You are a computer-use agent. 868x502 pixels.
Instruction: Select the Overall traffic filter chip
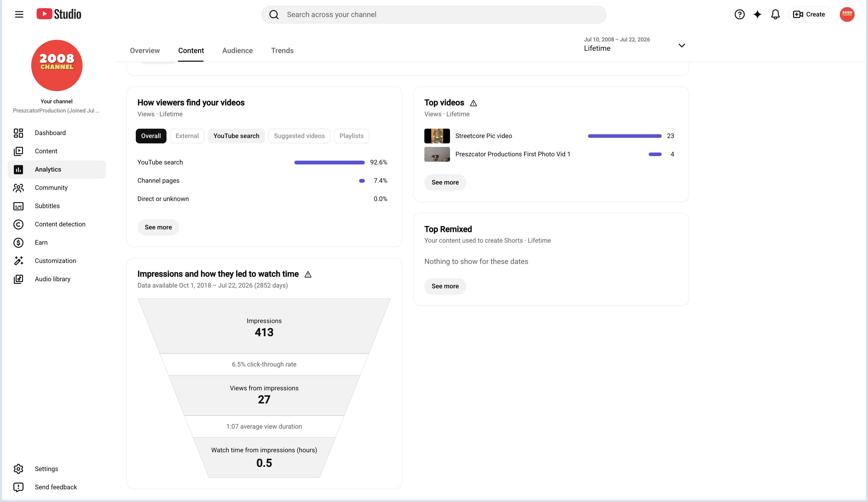pyautogui.click(x=151, y=136)
